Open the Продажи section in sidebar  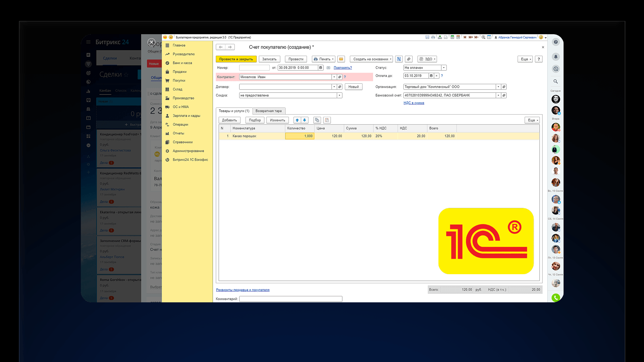[179, 72]
